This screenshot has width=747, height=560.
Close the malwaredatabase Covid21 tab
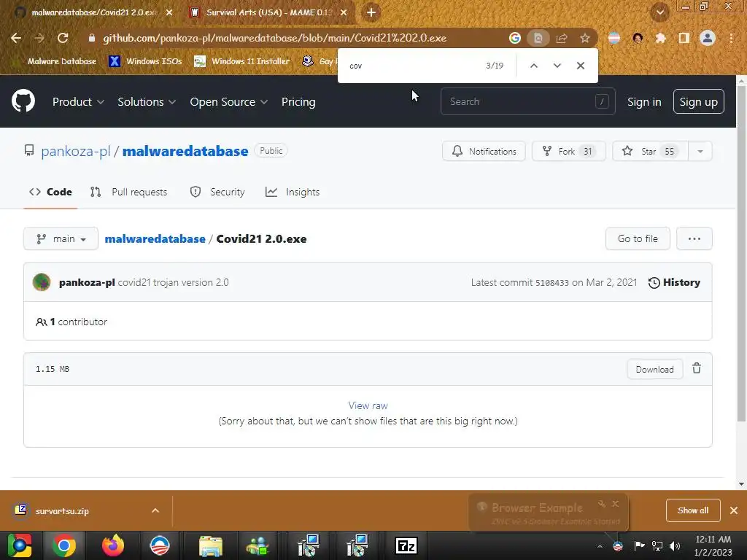(169, 12)
